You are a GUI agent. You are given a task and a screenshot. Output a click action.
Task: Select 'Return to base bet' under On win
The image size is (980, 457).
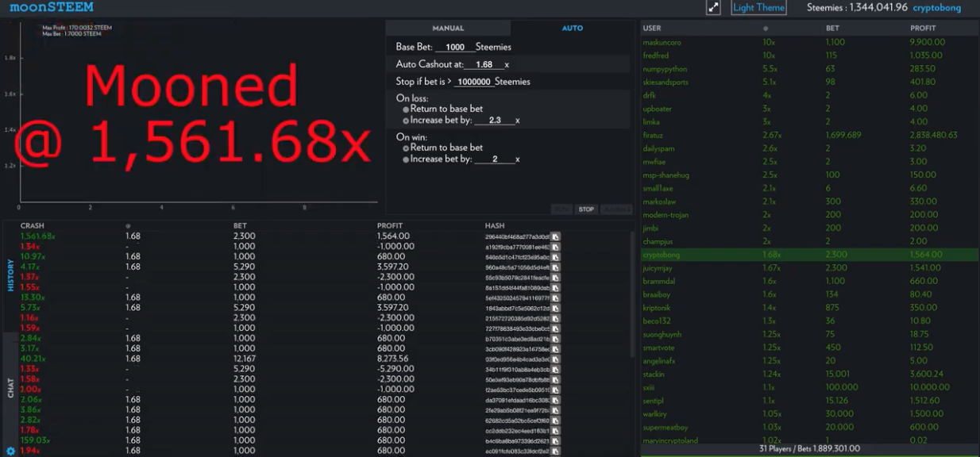(406, 148)
